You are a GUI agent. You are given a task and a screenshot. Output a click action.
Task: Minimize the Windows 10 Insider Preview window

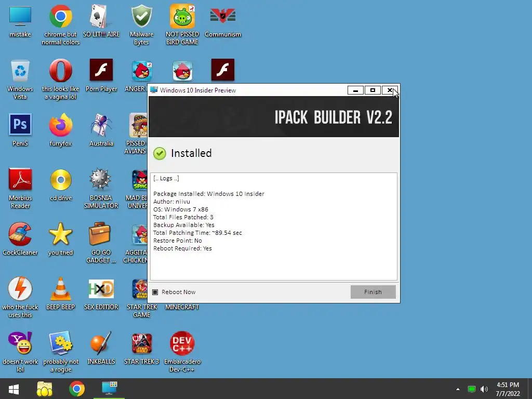click(355, 90)
